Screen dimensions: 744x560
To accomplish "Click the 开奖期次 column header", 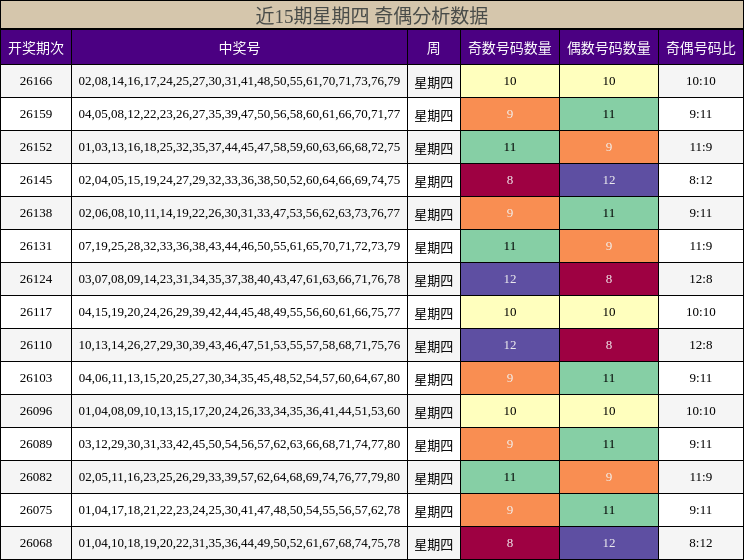I will tap(36, 48).
